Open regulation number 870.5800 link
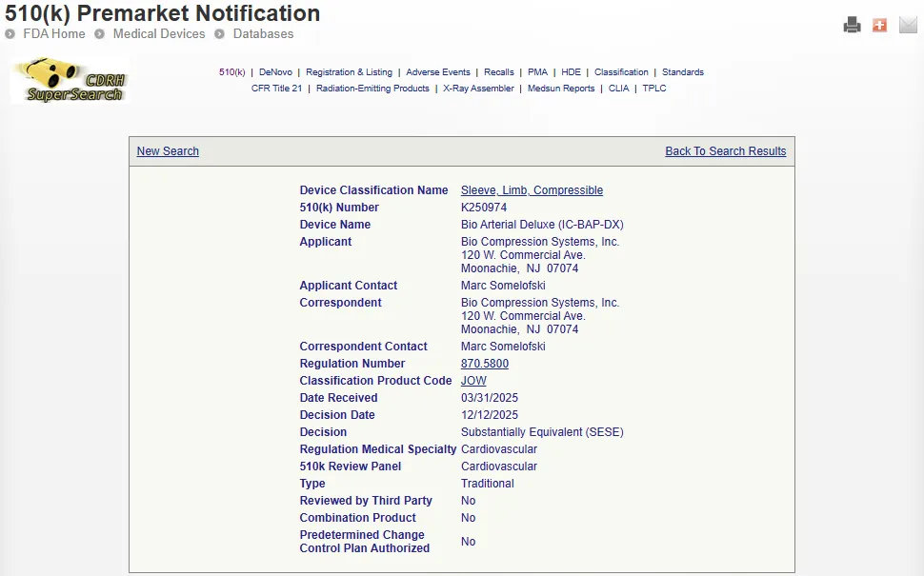 point(485,364)
